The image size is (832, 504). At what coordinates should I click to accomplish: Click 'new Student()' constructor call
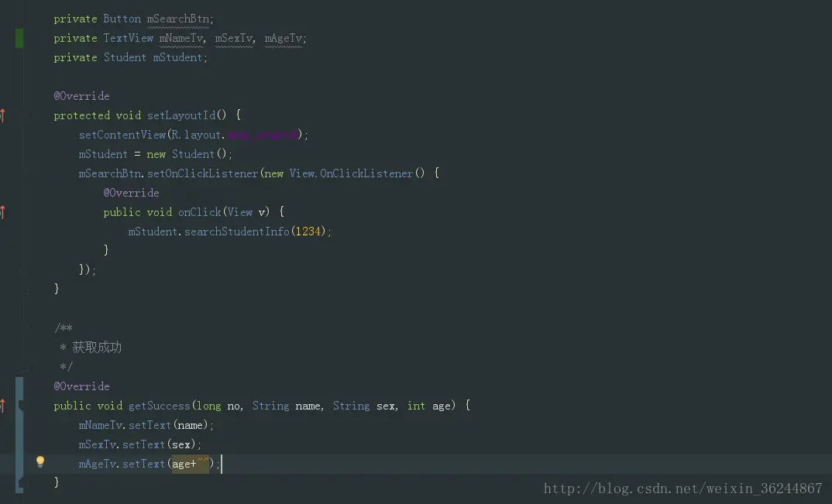(x=187, y=154)
